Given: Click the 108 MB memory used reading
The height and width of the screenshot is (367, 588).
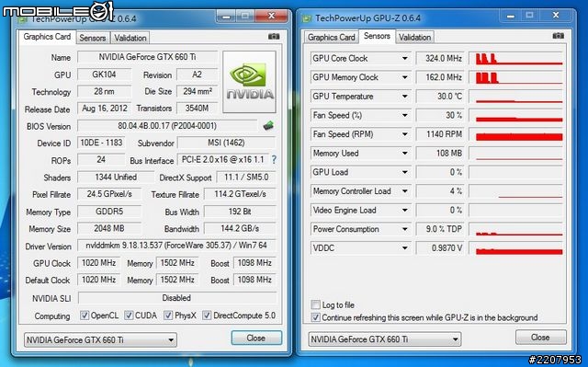Looking at the screenshot, I should [440, 153].
